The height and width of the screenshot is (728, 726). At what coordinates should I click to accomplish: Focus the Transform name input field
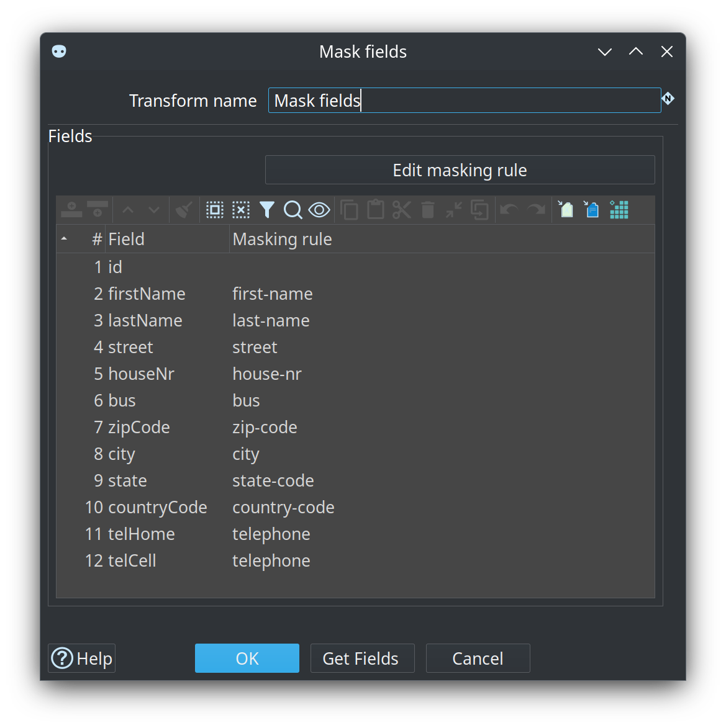click(465, 101)
